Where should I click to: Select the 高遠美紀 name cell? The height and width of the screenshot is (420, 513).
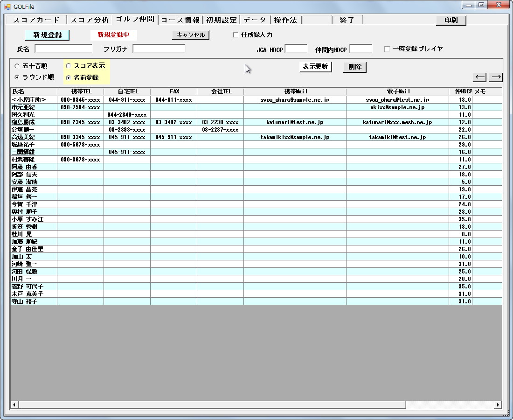pos(34,137)
